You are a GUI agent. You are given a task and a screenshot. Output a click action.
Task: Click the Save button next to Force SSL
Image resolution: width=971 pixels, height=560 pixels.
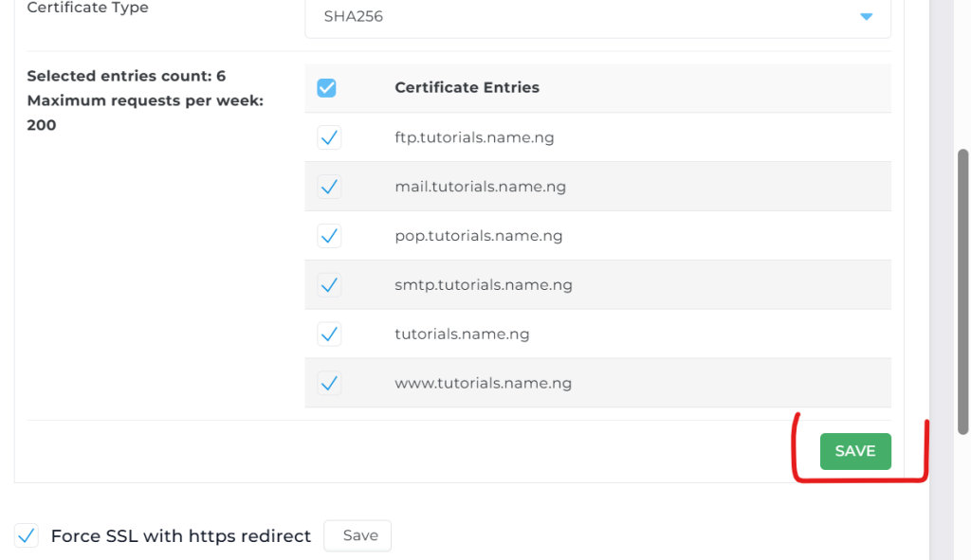click(359, 535)
